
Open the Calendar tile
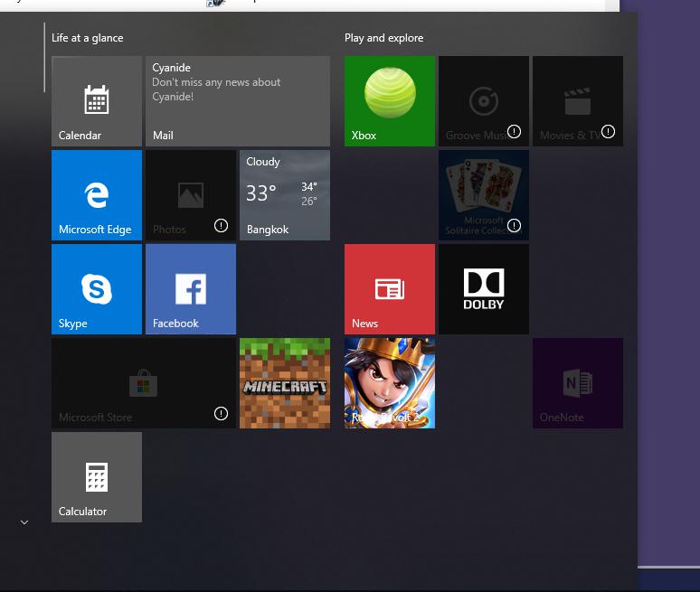pos(97,101)
